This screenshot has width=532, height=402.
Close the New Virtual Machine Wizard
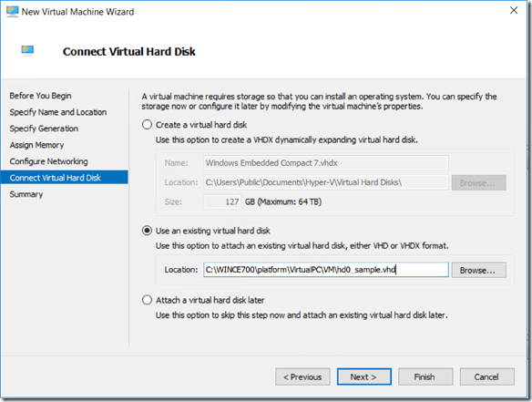[514, 11]
